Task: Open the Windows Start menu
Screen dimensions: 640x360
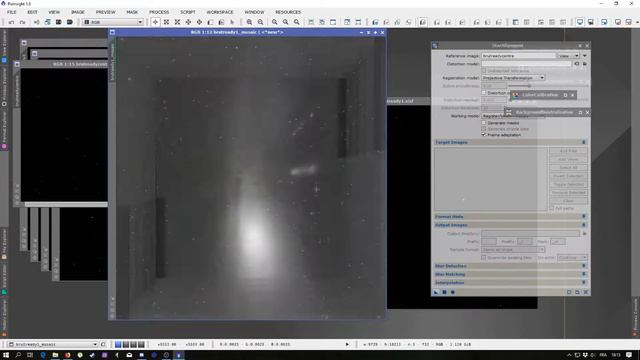Action: (x=6, y=355)
